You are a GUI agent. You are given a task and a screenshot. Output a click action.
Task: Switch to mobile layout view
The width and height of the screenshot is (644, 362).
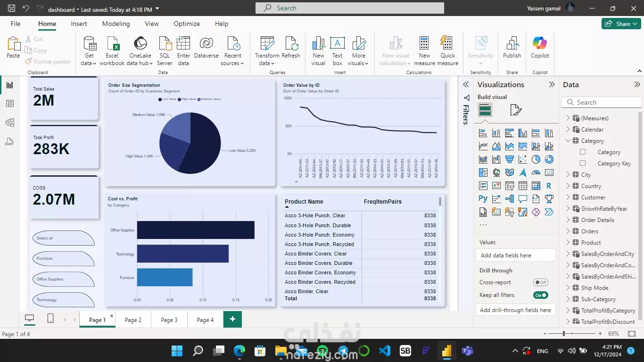pos(50,319)
